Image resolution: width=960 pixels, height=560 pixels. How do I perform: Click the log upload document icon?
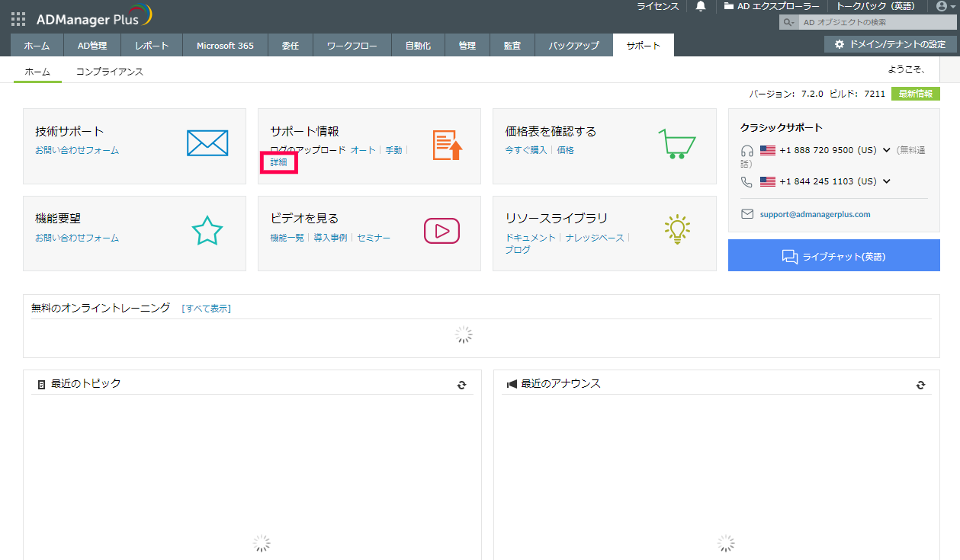point(448,145)
